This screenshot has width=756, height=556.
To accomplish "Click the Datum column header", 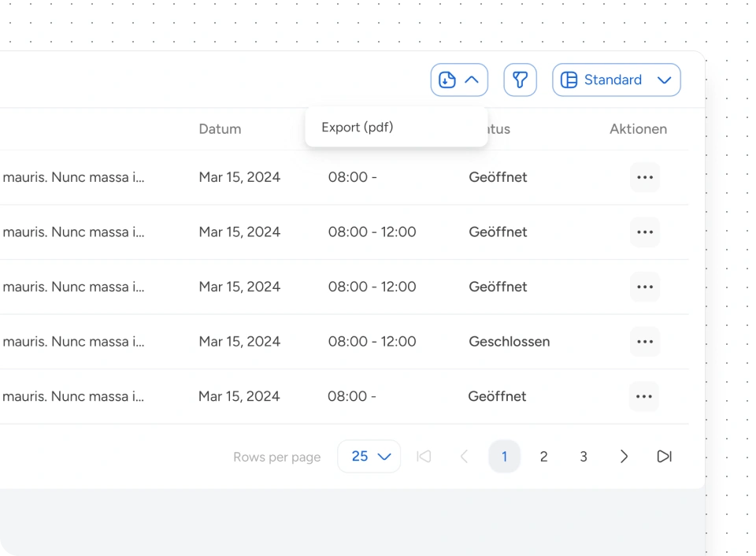I will [x=220, y=129].
